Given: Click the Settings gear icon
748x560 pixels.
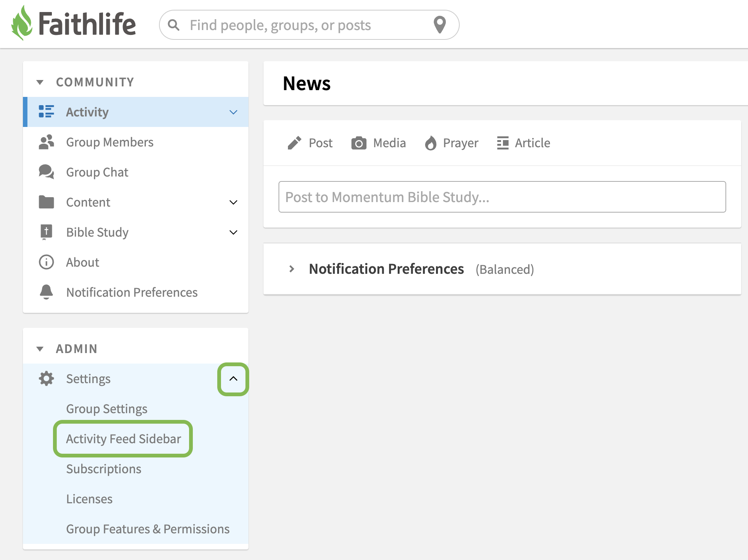Looking at the screenshot, I should [46, 379].
